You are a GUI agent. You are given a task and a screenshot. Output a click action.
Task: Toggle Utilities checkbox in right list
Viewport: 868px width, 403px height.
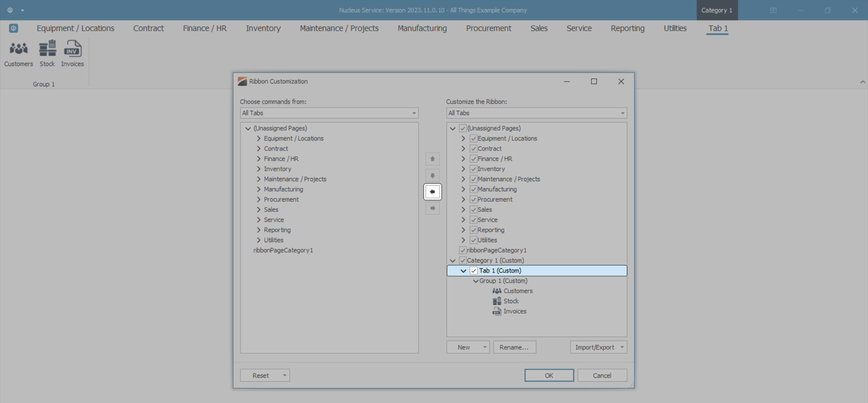(473, 240)
